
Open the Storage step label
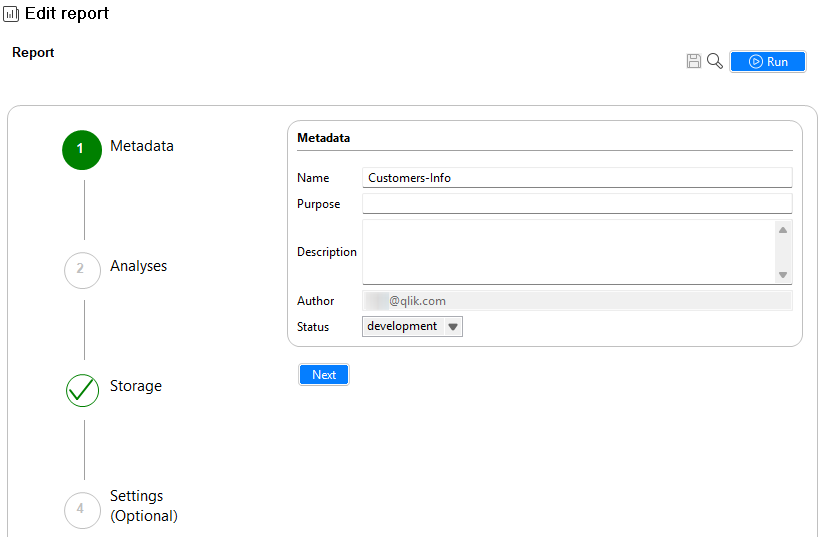(136, 386)
